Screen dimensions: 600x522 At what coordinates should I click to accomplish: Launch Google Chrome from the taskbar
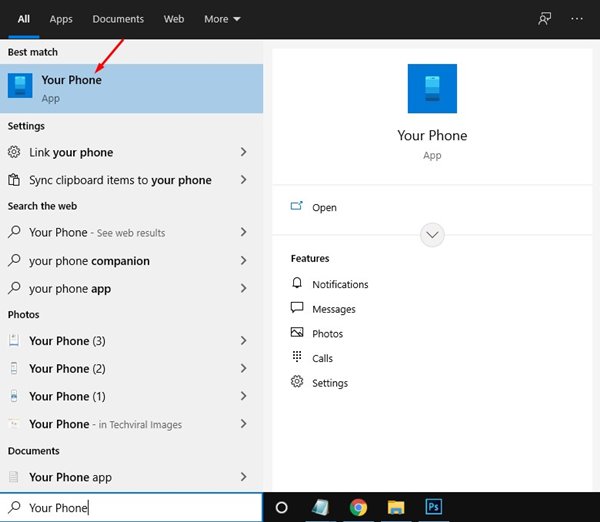(x=358, y=507)
